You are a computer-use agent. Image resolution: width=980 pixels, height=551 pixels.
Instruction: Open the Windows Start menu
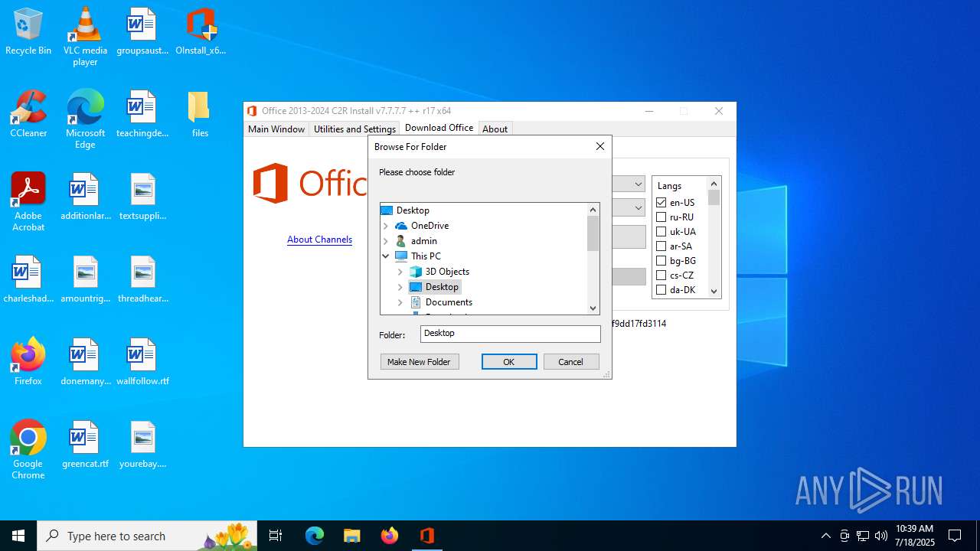18,536
